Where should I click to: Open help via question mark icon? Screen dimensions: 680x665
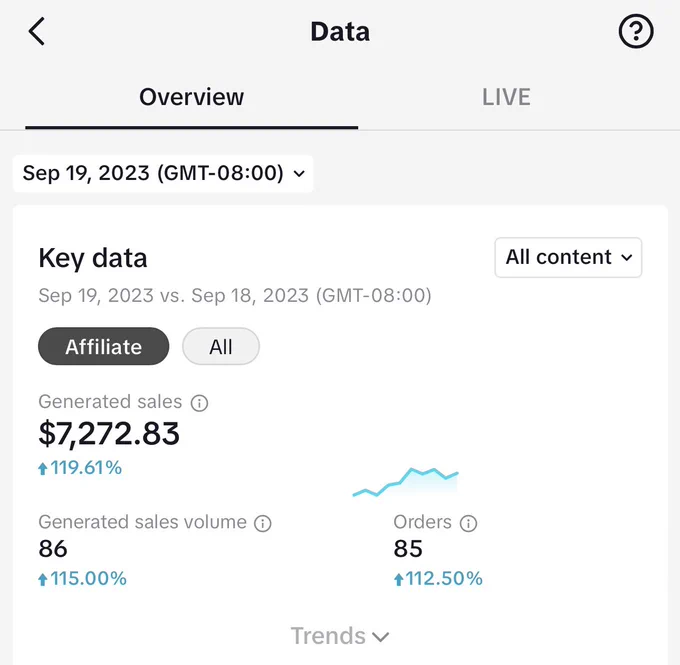pyautogui.click(x=636, y=31)
